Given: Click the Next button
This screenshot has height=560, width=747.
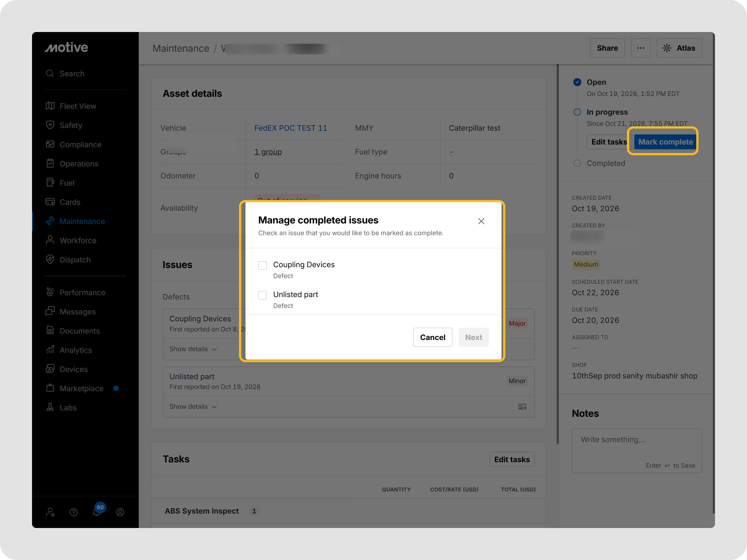Looking at the screenshot, I should [474, 337].
